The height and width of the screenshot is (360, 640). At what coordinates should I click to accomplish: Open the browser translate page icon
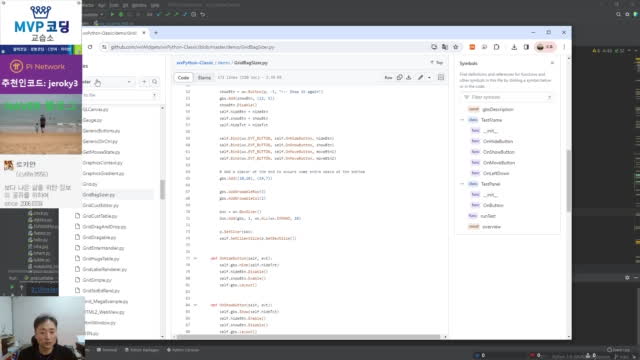pos(444,47)
